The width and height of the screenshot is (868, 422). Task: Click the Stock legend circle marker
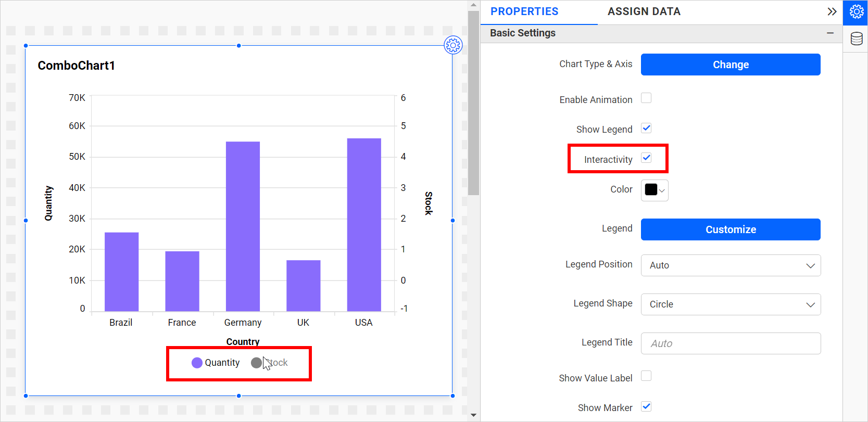256,363
